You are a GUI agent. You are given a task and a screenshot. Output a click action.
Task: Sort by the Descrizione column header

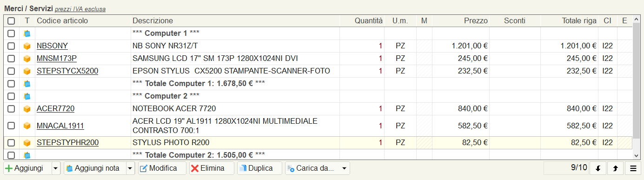pos(153,21)
